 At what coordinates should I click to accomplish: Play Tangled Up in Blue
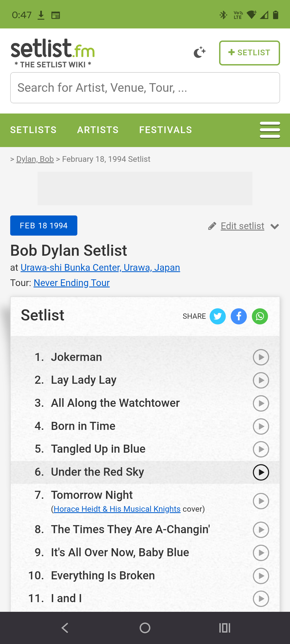tap(261, 449)
